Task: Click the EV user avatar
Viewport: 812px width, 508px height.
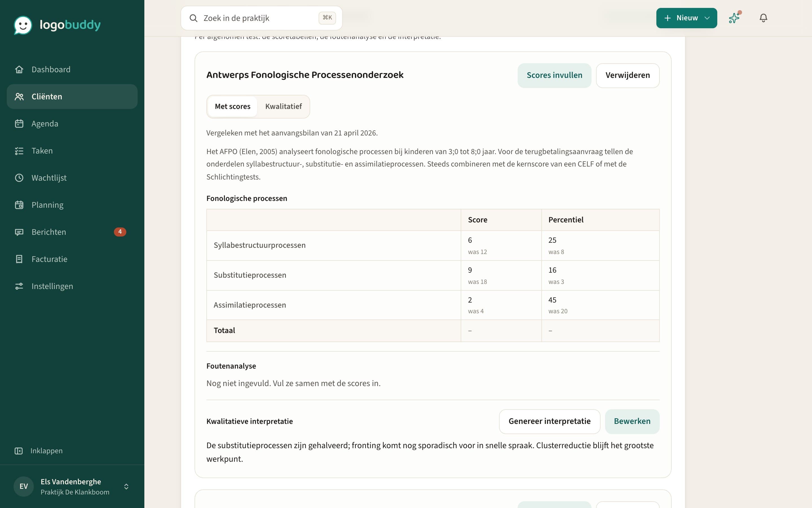Action: tap(23, 486)
